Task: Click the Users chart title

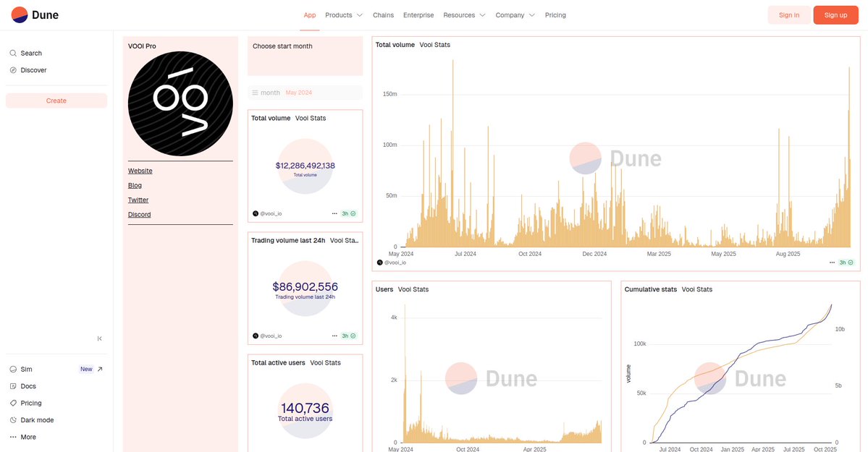Action: pyautogui.click(x=384, y=289)
